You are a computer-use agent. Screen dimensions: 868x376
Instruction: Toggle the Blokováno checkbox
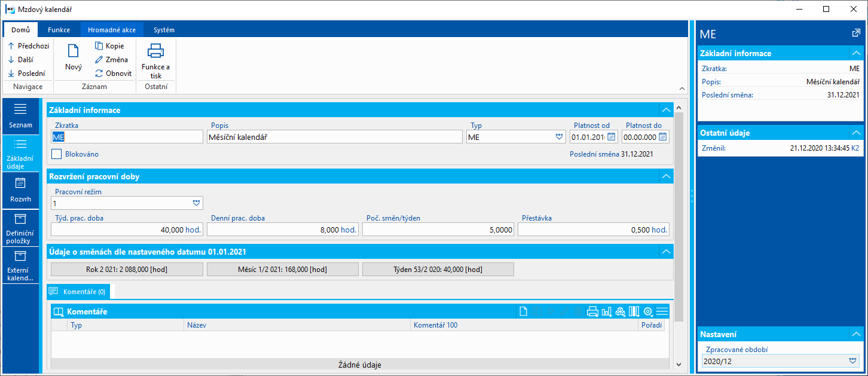(57, 154)
